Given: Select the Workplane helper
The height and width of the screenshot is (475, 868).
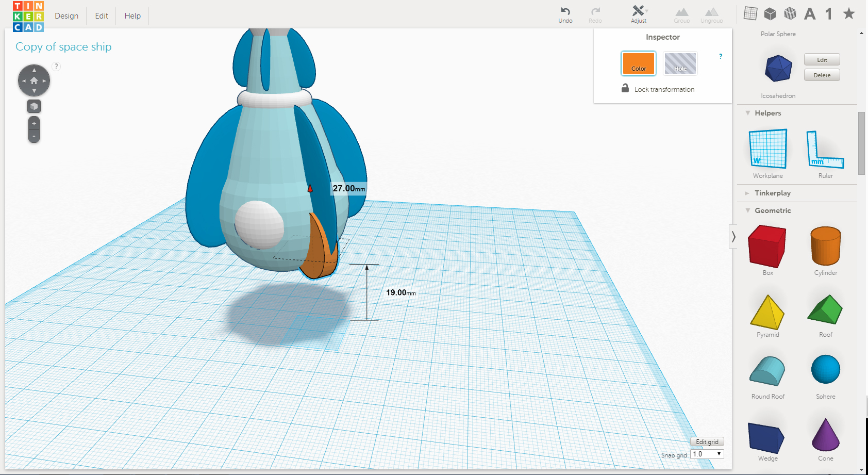Looking at the screenshot, I should (768, 149).
